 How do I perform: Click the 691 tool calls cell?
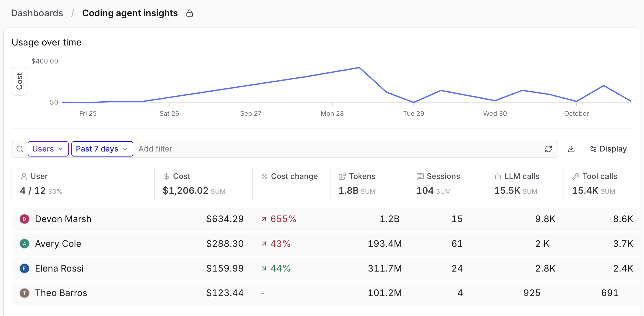[610, 293]
